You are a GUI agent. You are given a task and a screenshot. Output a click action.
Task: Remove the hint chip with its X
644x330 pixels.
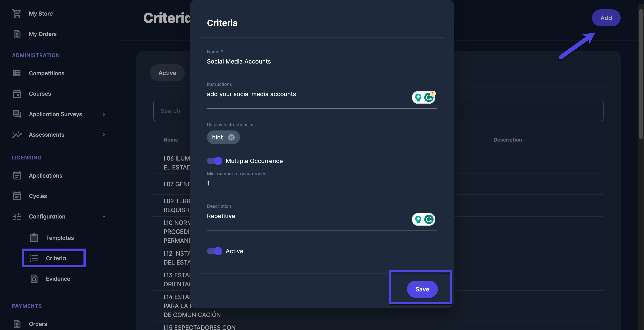[231, 137]
